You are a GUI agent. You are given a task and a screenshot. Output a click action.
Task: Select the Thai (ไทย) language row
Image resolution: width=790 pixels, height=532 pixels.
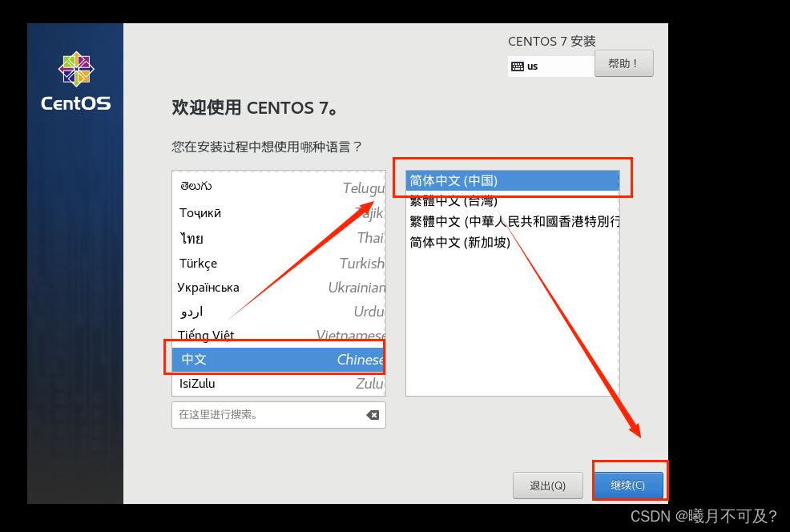[x=279, y=238]
